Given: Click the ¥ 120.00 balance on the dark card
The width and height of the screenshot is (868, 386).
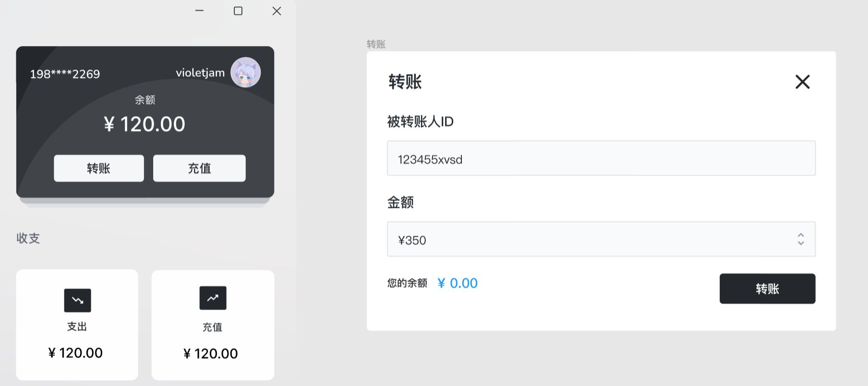Looking at the screenshot, I should click(x=145, y=124).
